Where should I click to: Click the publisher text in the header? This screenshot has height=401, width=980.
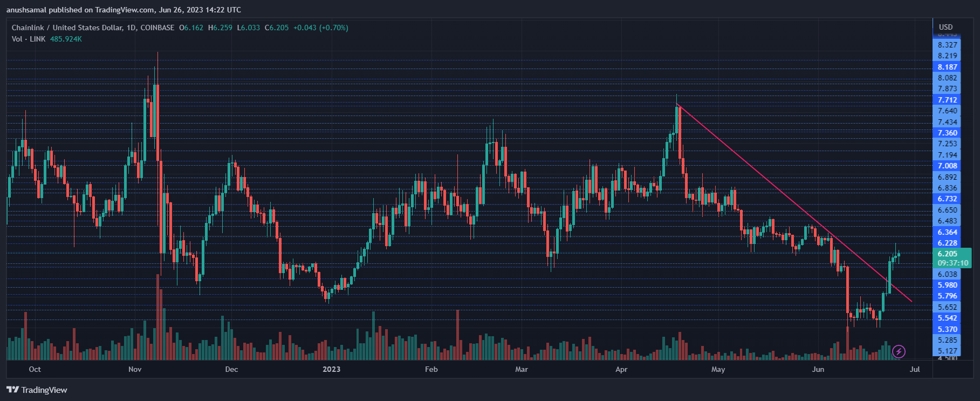tap(124, 10)
